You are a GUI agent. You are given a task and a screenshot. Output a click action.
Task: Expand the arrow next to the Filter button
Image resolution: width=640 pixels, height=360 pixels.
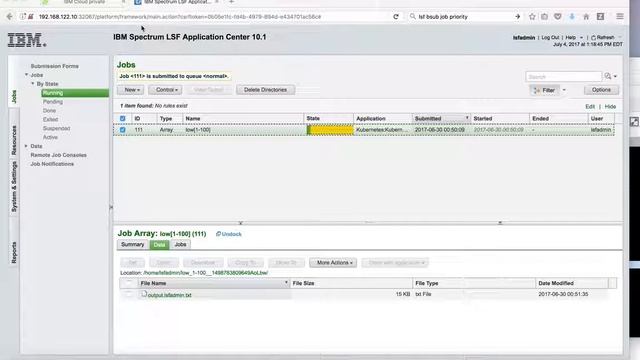564,90
